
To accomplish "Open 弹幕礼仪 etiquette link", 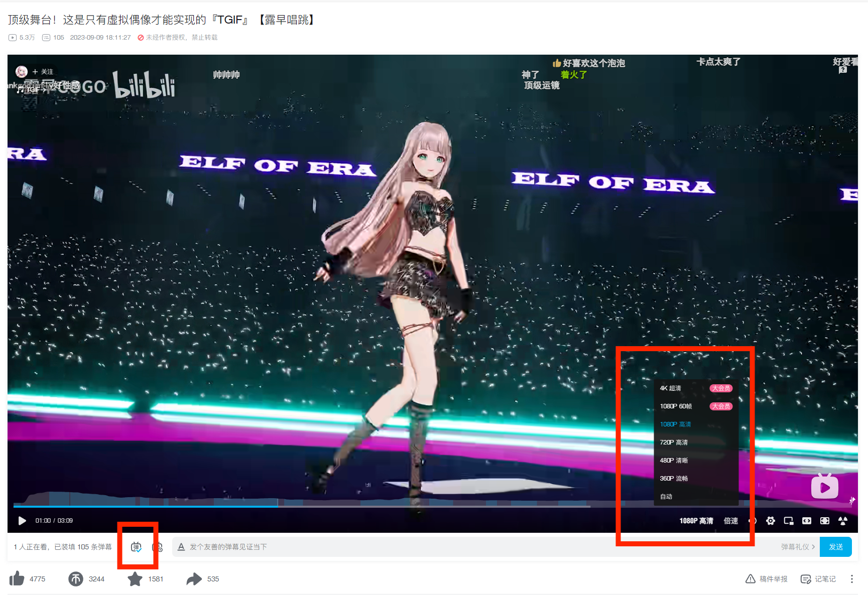I will coord(798,547).
